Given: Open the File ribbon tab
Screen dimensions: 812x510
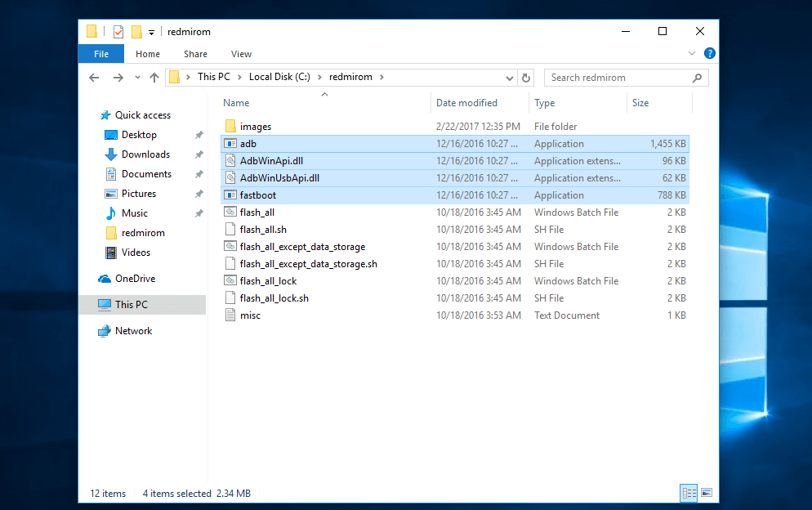Looking at the screenshot, I should coord(101,54).
